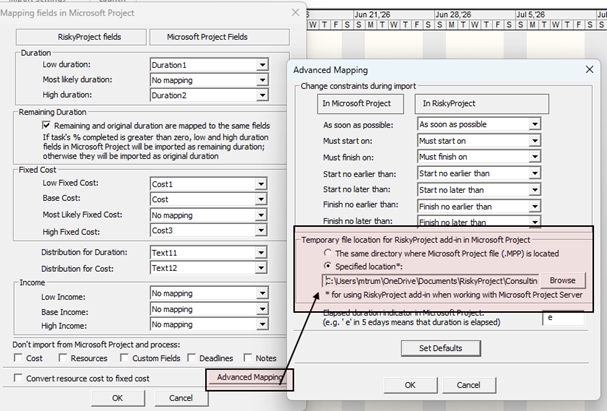Click the In RiskyProject header button

click(x=482, y=104)
